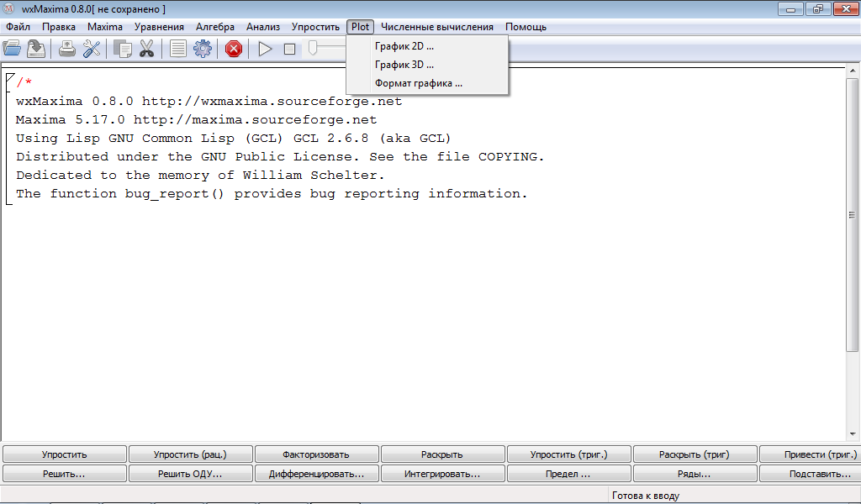
Task: Click the Привести (триг.) button
Action: (811, 454)
